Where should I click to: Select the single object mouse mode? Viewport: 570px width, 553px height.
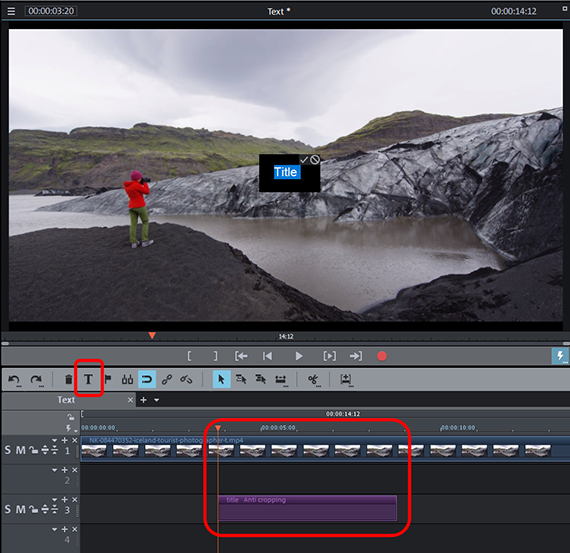click(221, 380)
